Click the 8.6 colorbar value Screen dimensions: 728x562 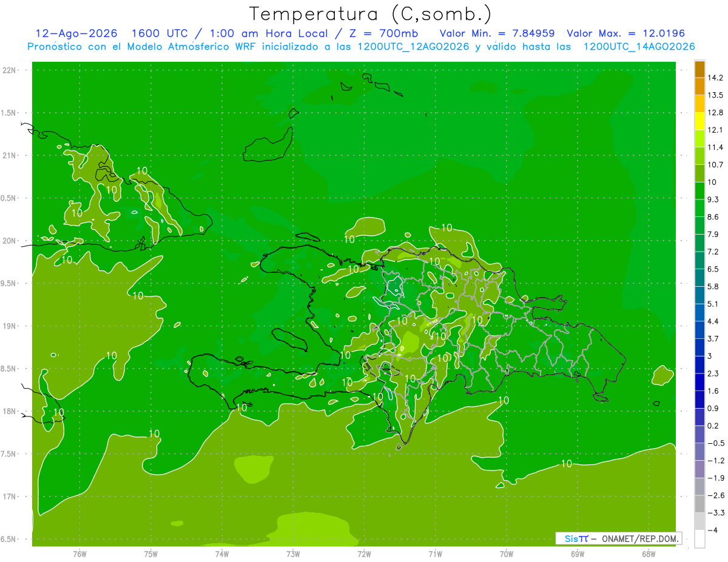pyautogui.click(x=713, y=217)
